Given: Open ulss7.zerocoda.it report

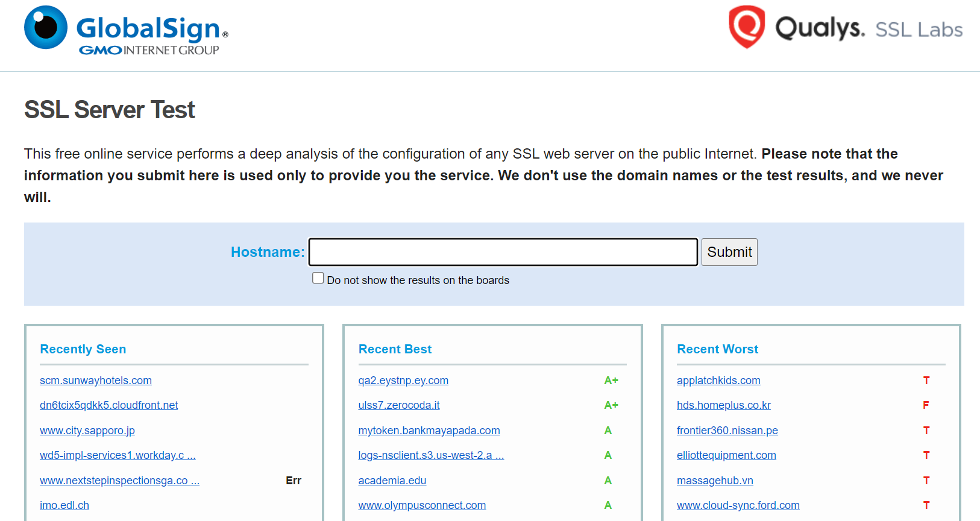Looking at the screenshot, I should click(x=399, y=405).
